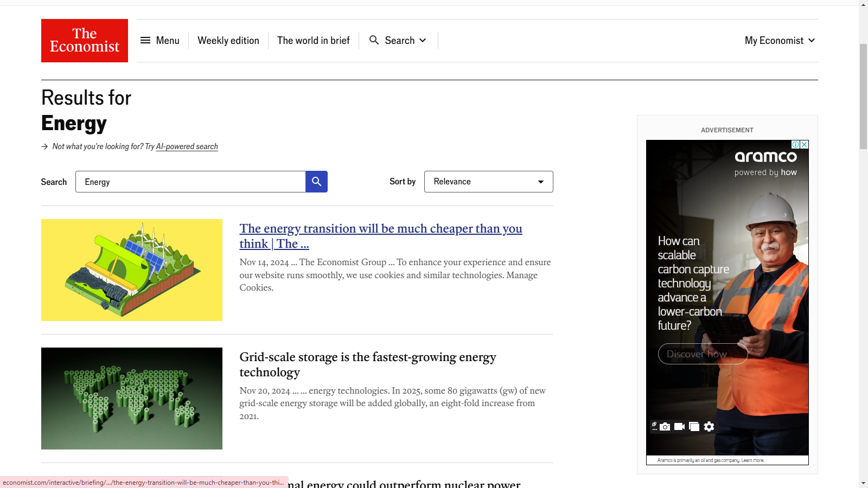Image resolution: width=868 pixels, height=488 pixels.
Task: Open the hamburger Menu
Action: 160,41
